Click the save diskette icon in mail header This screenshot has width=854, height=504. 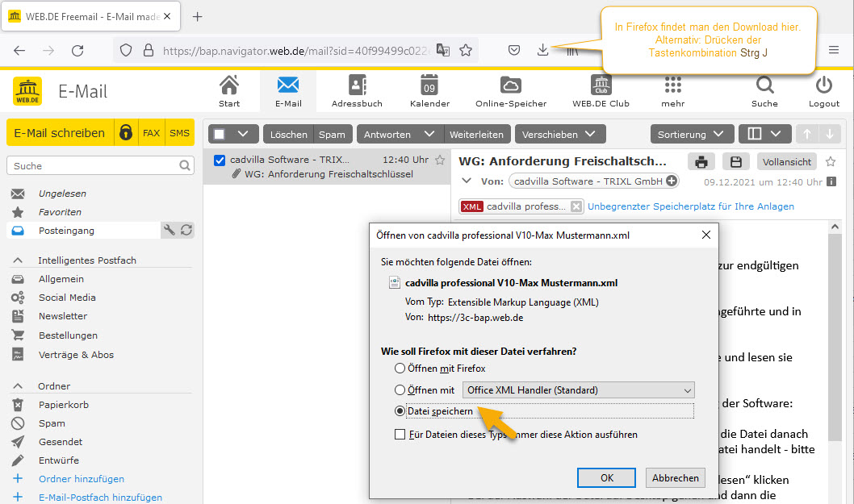735,161
